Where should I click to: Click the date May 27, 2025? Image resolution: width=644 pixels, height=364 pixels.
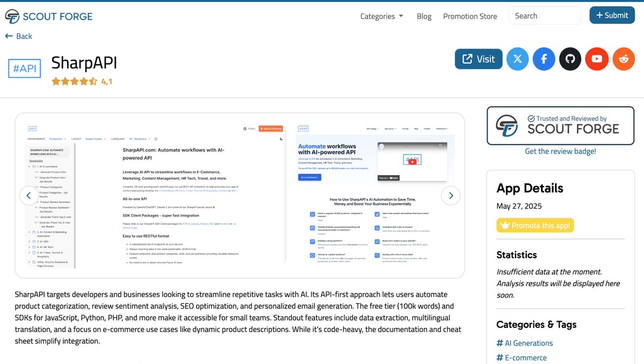(519, 206)
